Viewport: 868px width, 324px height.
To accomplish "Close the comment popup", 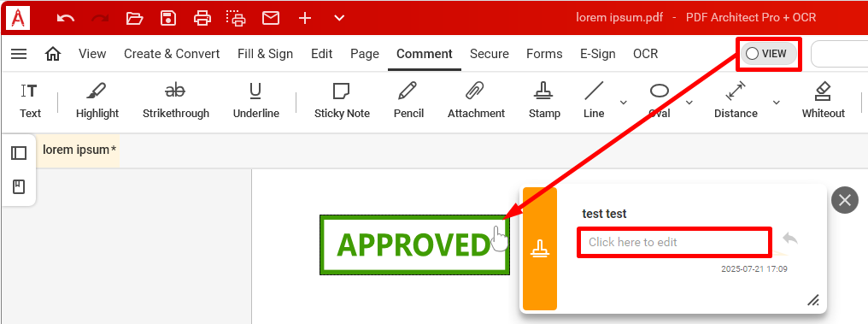I will pos(845,200).
